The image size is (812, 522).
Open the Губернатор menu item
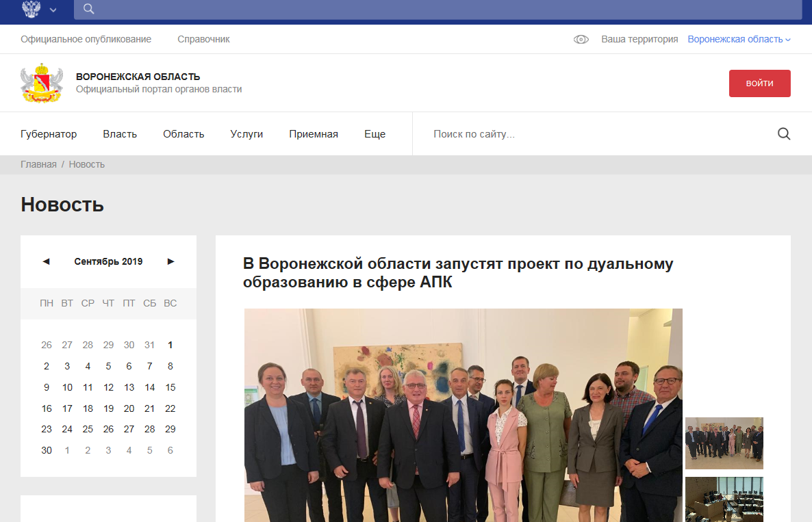49,134
